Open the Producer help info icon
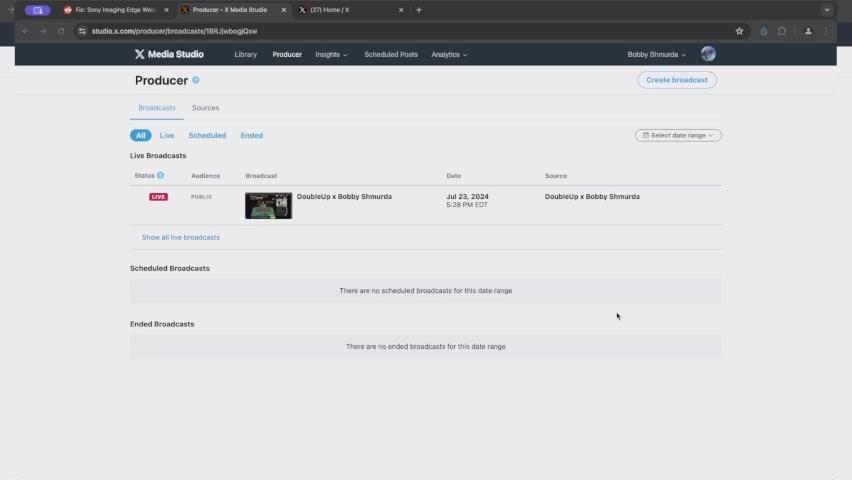The width and height of the screenshot is (852, 480). point(196,80)
